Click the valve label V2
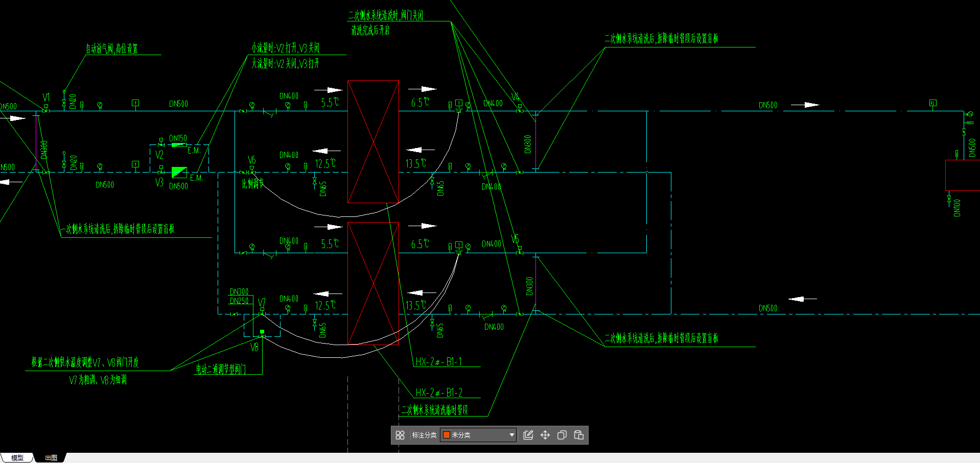Viewport: 980px width, 463px height. point(159,155)
